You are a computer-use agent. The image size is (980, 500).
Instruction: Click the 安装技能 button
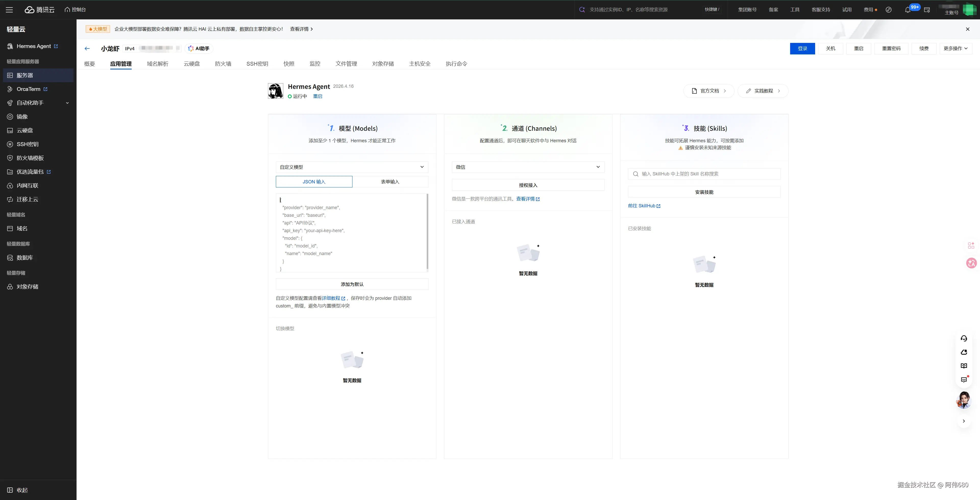pyautogui.click(x=704, y=192)
